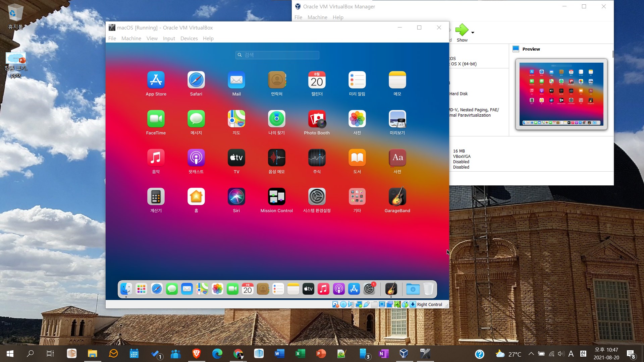Screen dimensions: 644x362
Task: Launch Siri from the Launchpad grid
Action: coord(236,197)
